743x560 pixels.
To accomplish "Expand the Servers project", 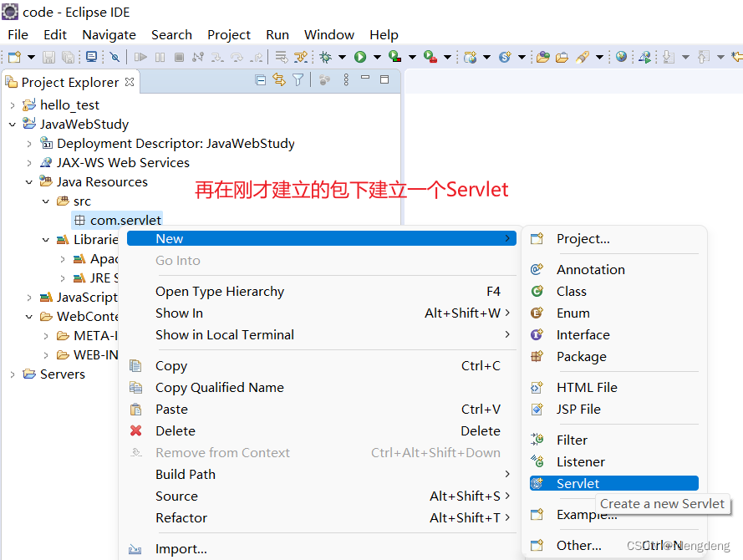I will point(13,374).
